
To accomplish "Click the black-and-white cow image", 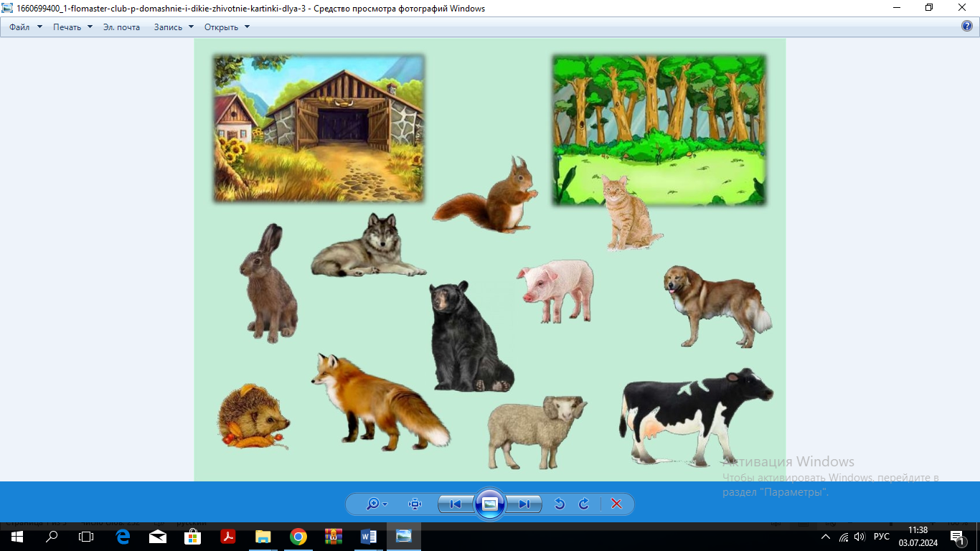I will 694,416.
